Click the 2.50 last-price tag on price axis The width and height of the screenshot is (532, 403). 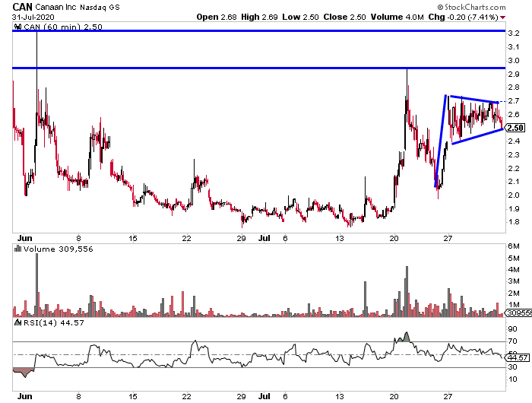pyautogui.click(x=515, y=128)
